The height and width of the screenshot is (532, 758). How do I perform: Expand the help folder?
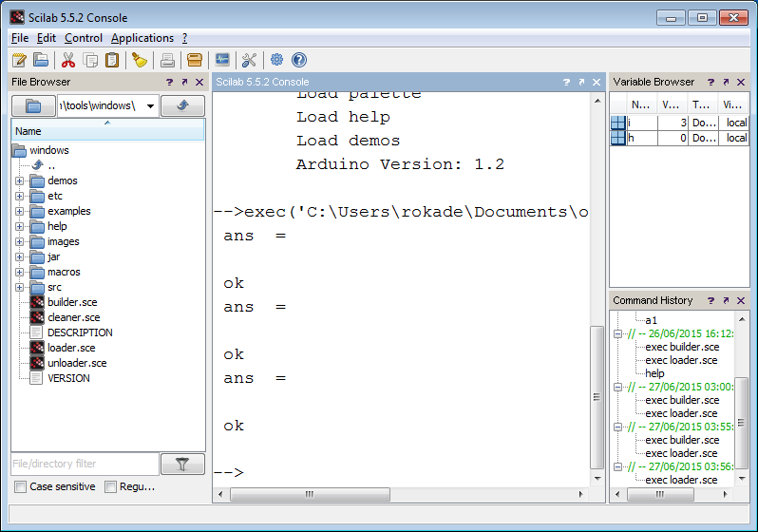[x=19, y=226]
